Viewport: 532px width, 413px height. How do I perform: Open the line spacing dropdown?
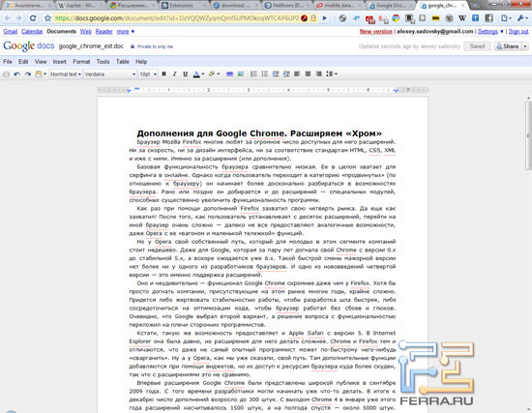pos(332,74)
